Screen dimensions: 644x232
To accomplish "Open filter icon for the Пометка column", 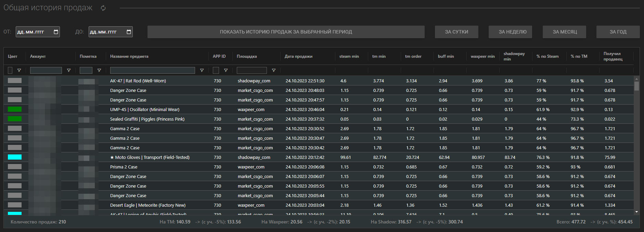I will [x=99, y=70].
